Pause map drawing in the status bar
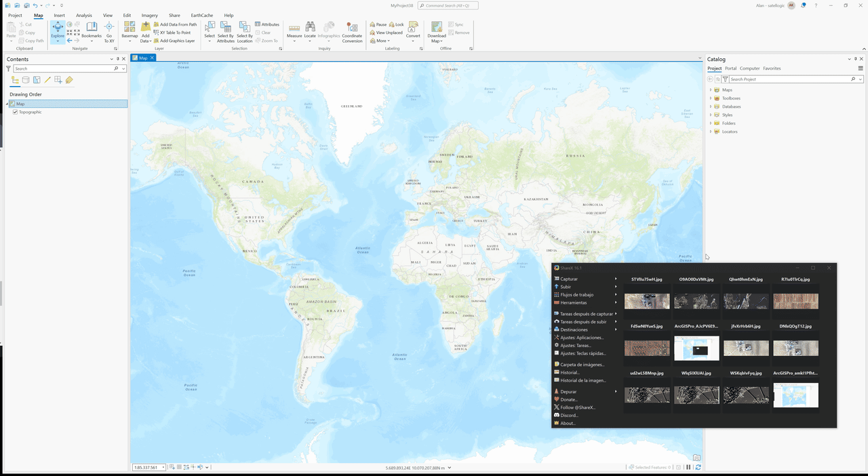The height and width of the screenshot is (476, 868). (688, 467)
